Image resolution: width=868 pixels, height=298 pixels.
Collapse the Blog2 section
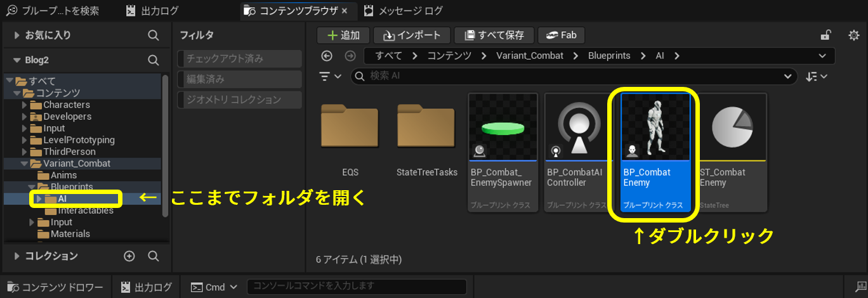16,60
